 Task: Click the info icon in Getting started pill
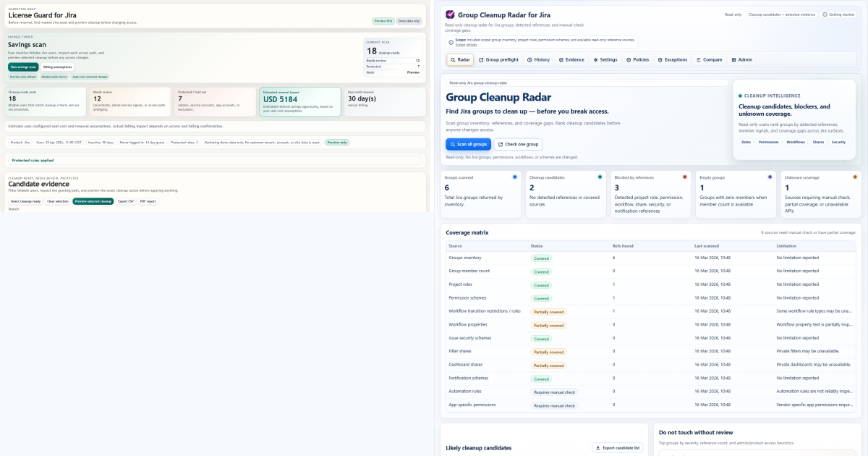(x=826, y=14)
